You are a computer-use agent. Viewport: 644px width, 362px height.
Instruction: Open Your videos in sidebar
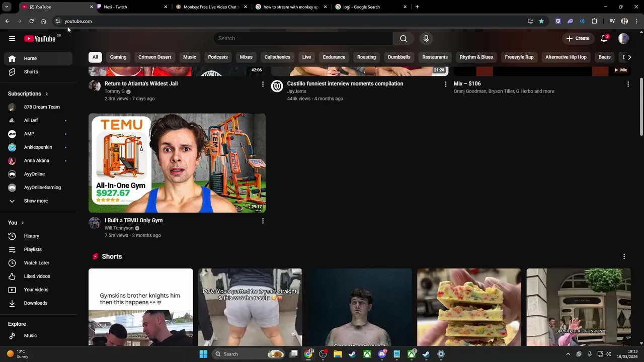coord(38,290)
